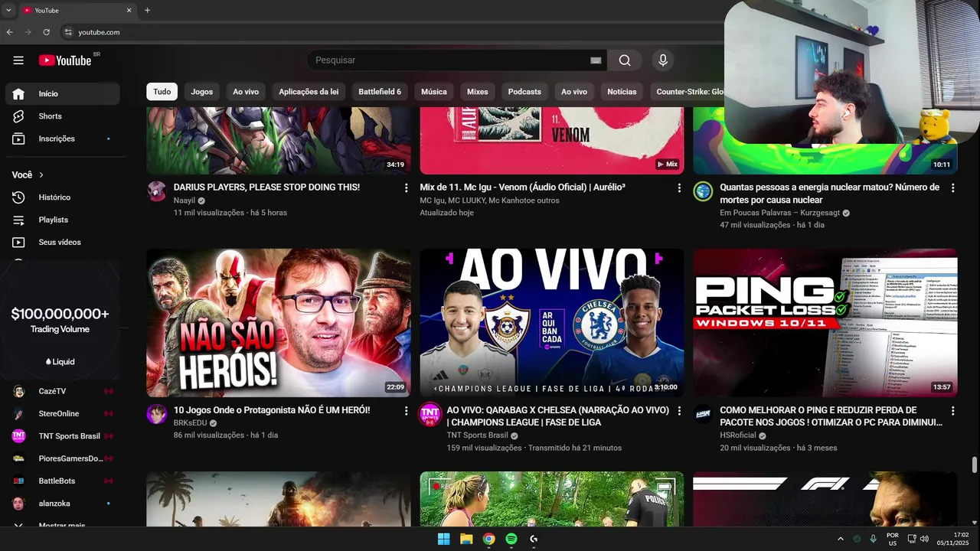Viewport: 980px width, 551px height.
Task: Select the Battlefield 6 filter chip
Action: (x=380, y=92)
